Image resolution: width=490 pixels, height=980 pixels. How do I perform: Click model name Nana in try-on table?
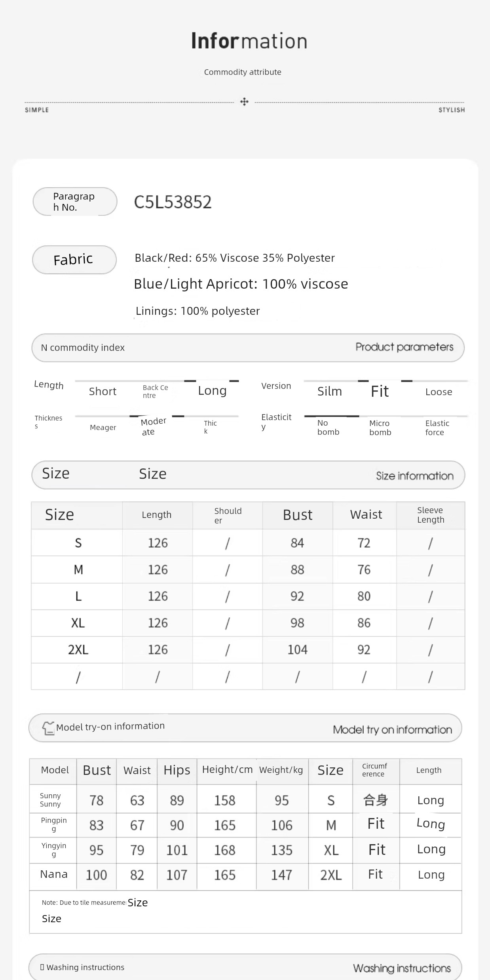click(54, 874)
